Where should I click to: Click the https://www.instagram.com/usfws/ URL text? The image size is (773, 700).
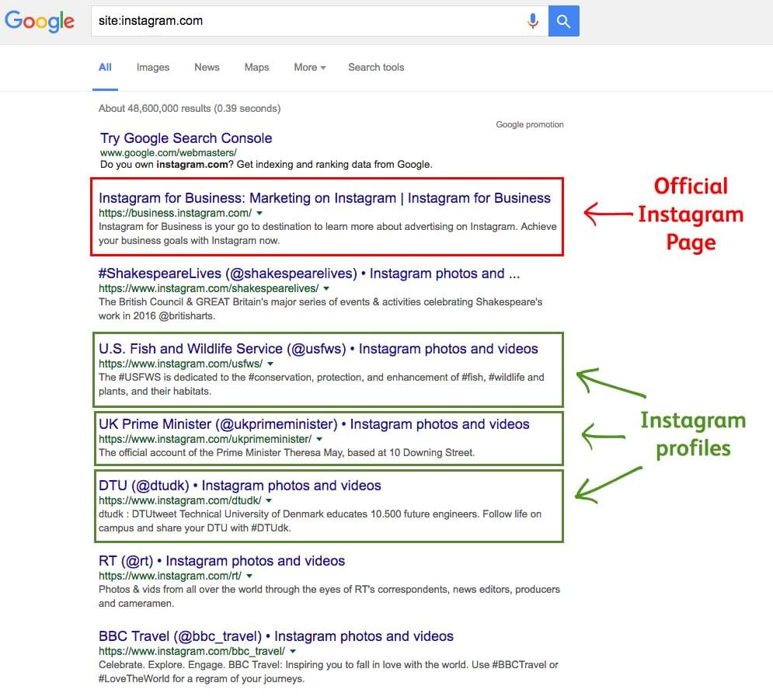click(180, 364)
